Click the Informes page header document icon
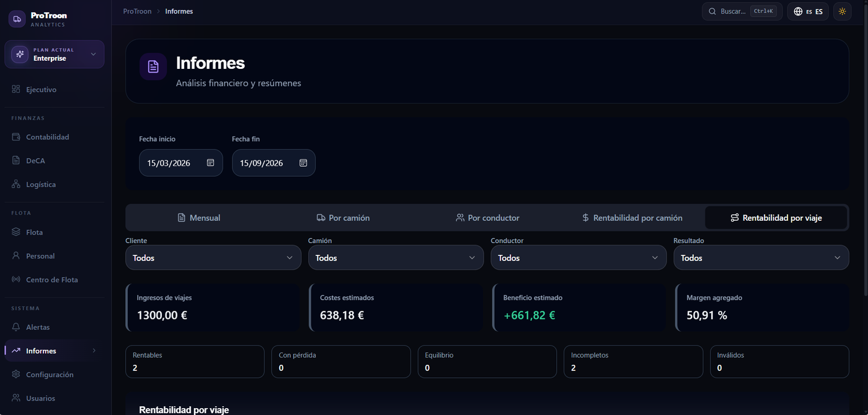The width and height of the screenshot is (868, 415). tap(153, 66)
